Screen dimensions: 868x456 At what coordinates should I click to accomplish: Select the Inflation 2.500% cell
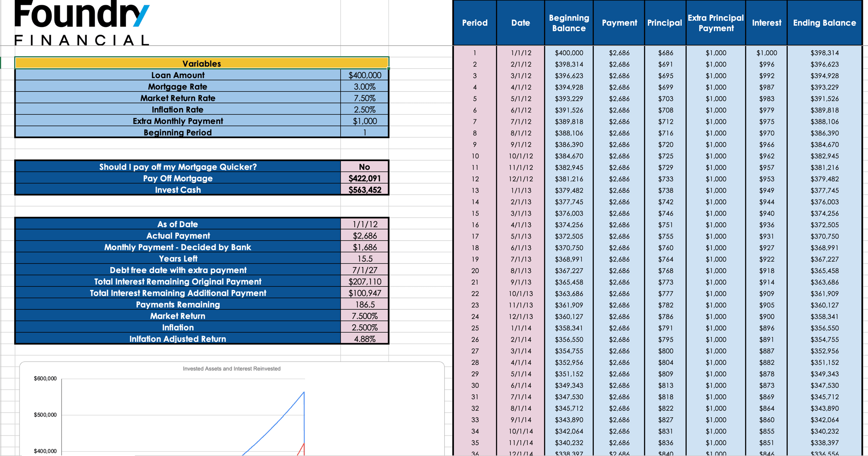click(365, 327)
